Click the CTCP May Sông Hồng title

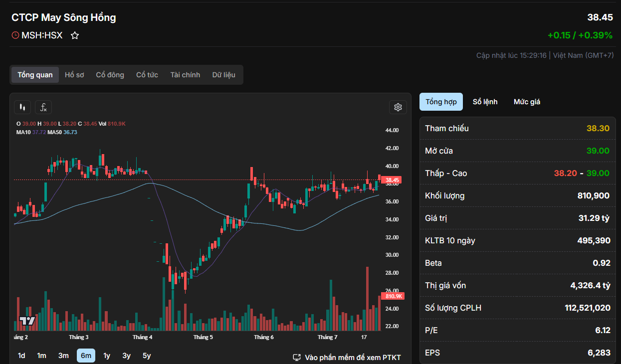click(64, 17)
